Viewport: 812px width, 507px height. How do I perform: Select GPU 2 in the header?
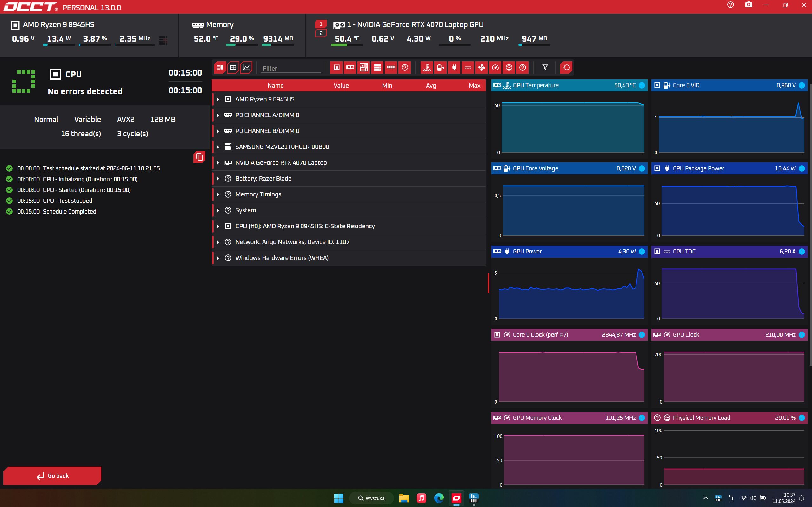click(x=321, y=33)
